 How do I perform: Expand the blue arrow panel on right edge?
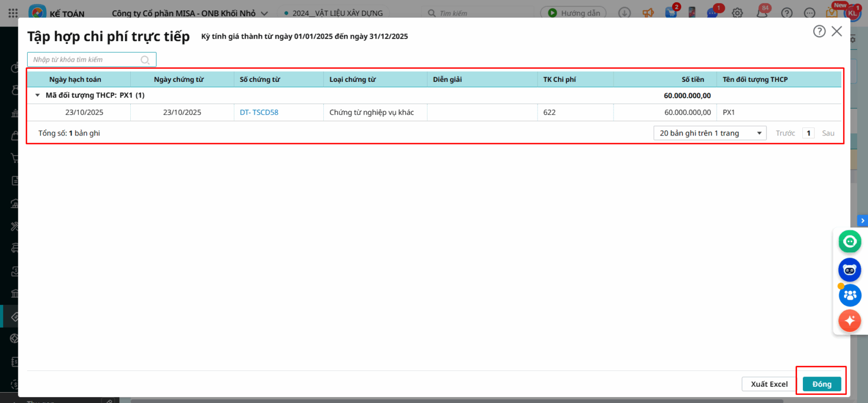[x=863, y=221]
